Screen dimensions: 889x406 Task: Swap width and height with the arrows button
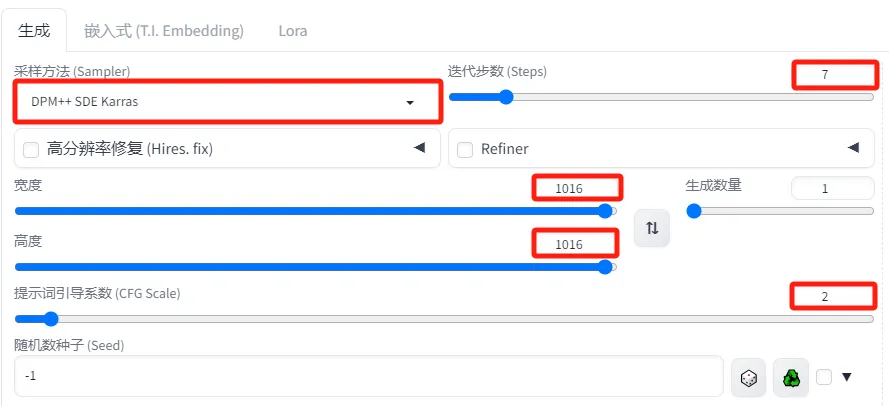coord(652,228)
